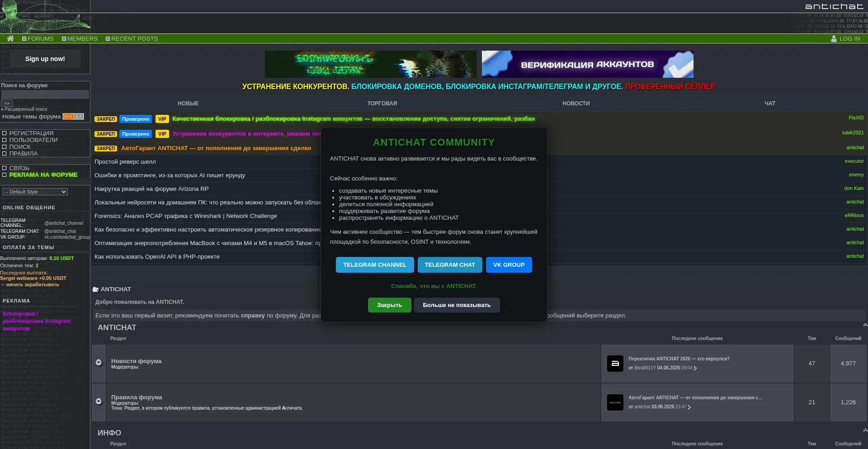Collapse the ANTICHAT category
Viewport: 868px width, 449px height.
pyautogui.click(x=865, y=325)
